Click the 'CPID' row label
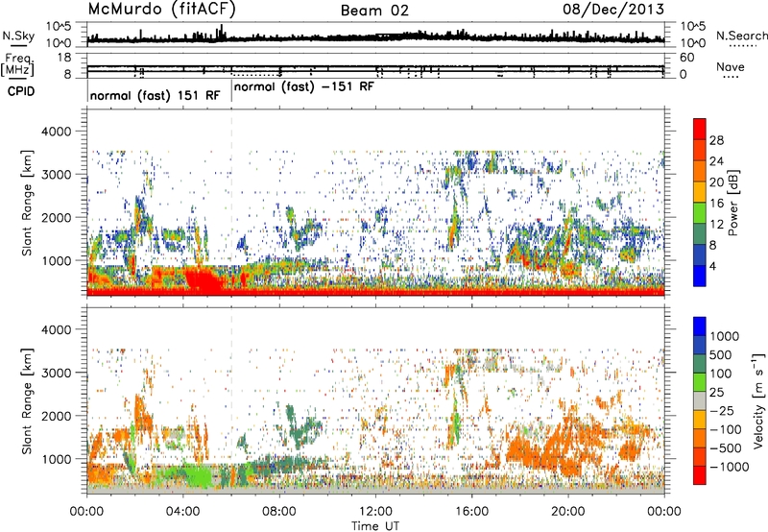 click(21, 91)
